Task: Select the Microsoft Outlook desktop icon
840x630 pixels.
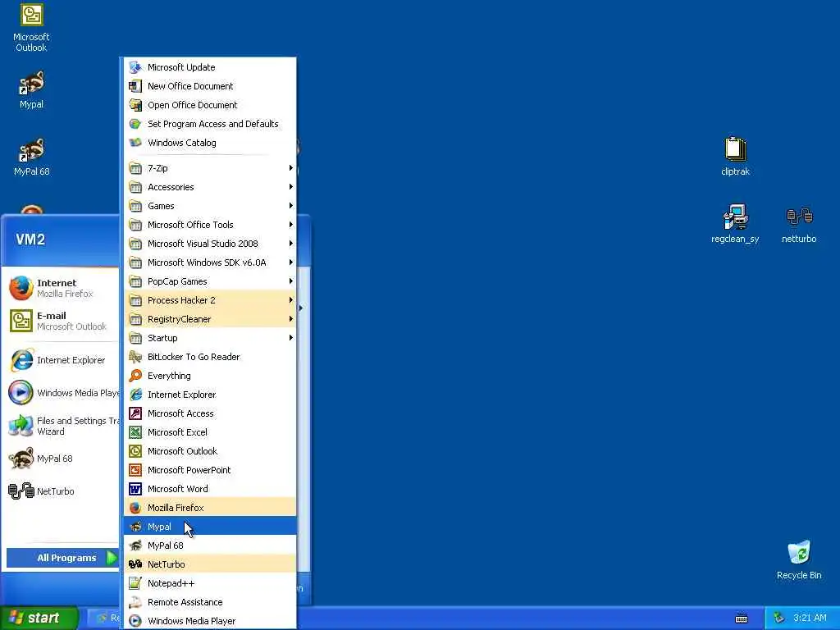Action: coord(31,28)
